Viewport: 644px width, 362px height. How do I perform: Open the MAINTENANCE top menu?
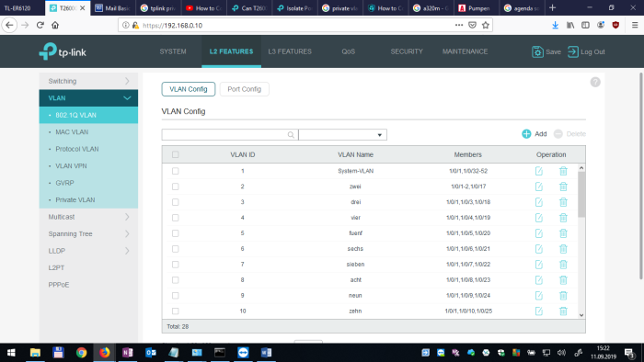[x=465, y=51]
